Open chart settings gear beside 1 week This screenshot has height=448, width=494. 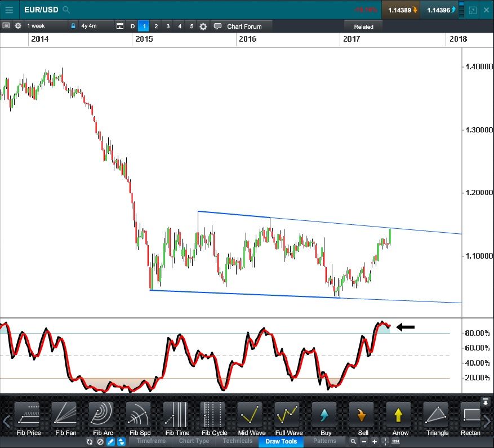(18, 26)
